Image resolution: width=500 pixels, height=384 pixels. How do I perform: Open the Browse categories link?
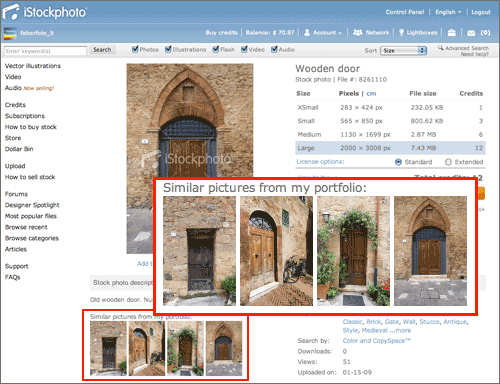point(32,238)
